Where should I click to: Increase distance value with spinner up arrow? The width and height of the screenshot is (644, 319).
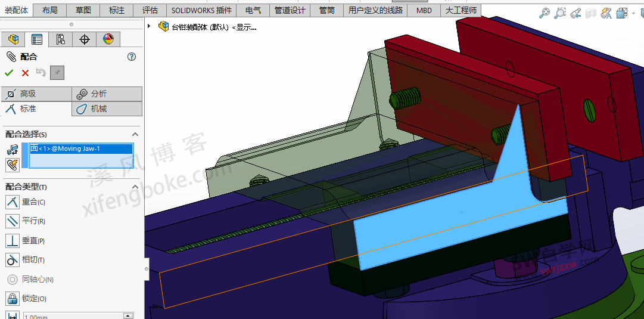click(x=128, y=315)
